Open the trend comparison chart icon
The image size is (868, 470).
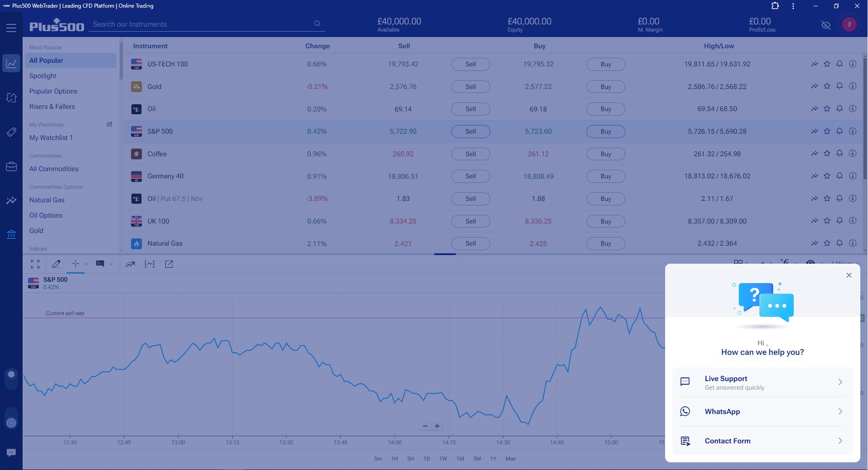[130, 264]
